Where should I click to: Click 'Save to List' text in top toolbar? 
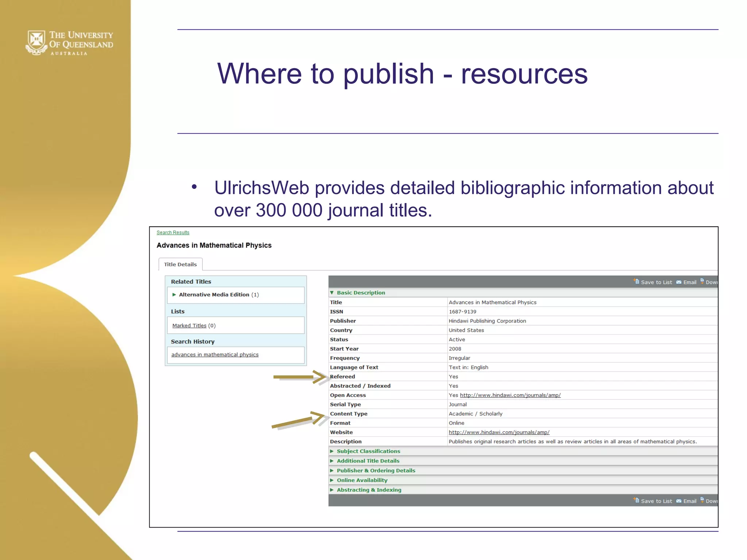[656, 282]
